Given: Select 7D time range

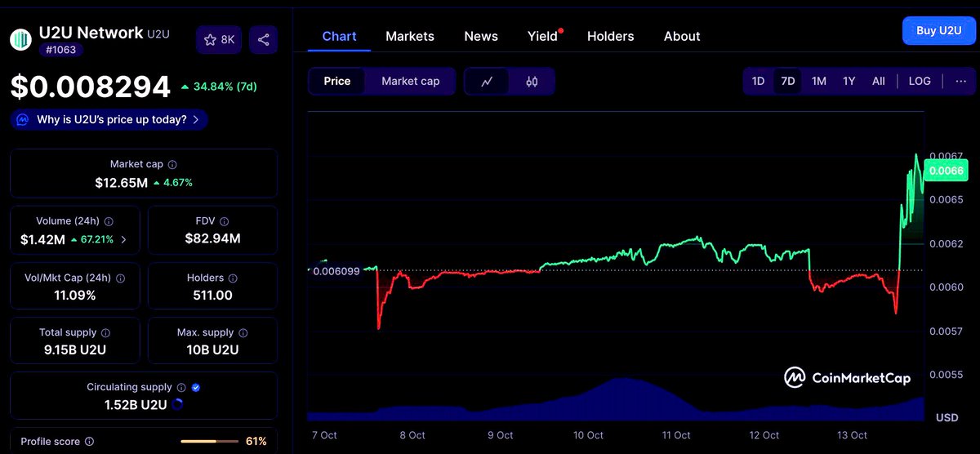Looking at the screenshot, I should 788,81.
